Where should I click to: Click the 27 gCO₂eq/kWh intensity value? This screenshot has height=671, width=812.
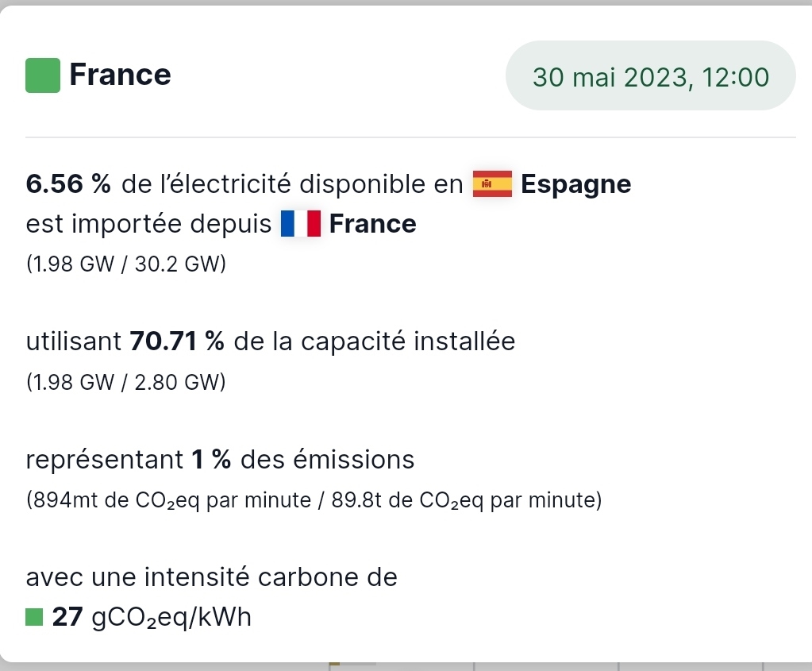point(151,617)
